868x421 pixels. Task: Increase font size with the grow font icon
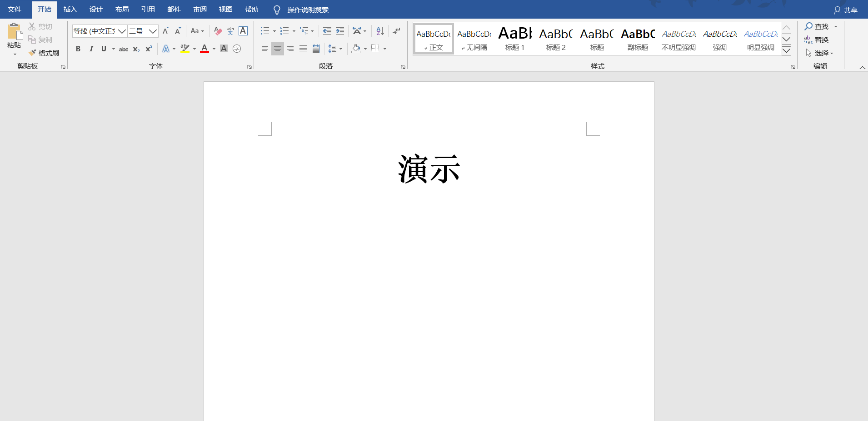coord(165,31)
